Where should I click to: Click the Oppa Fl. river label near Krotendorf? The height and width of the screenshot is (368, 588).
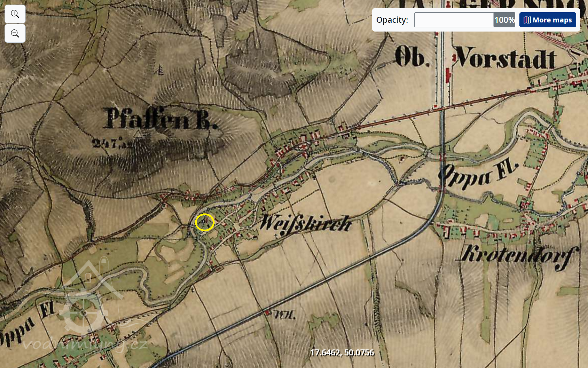coord(478,174)
